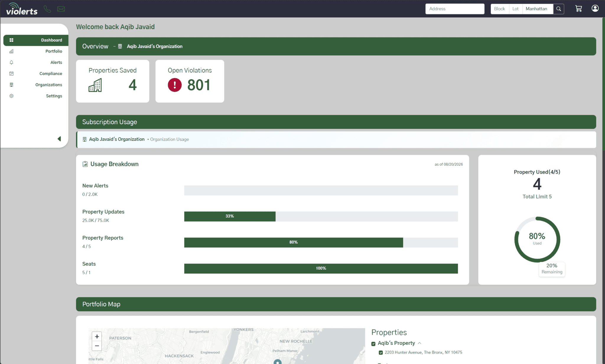
Task: Click the 'Property Used(4/5)' text
Action: [x=537, y=172]
